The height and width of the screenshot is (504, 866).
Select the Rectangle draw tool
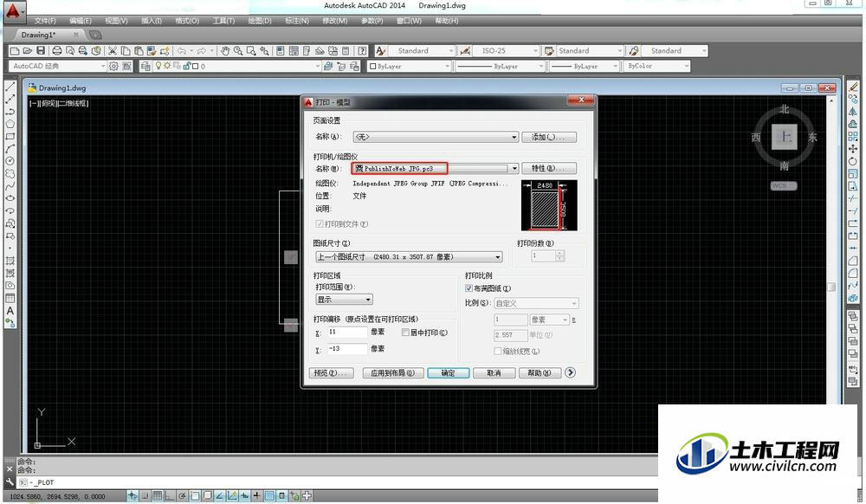tap(10, 136)
